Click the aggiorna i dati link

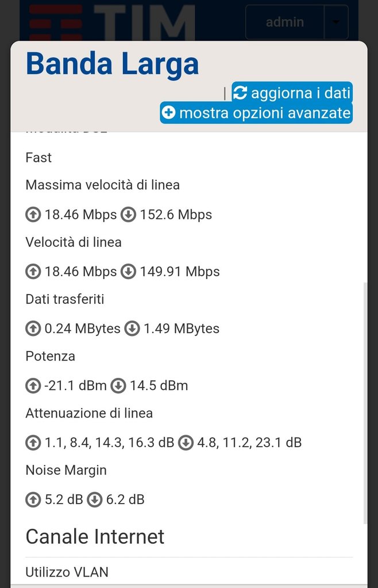(x=300, y=92)
